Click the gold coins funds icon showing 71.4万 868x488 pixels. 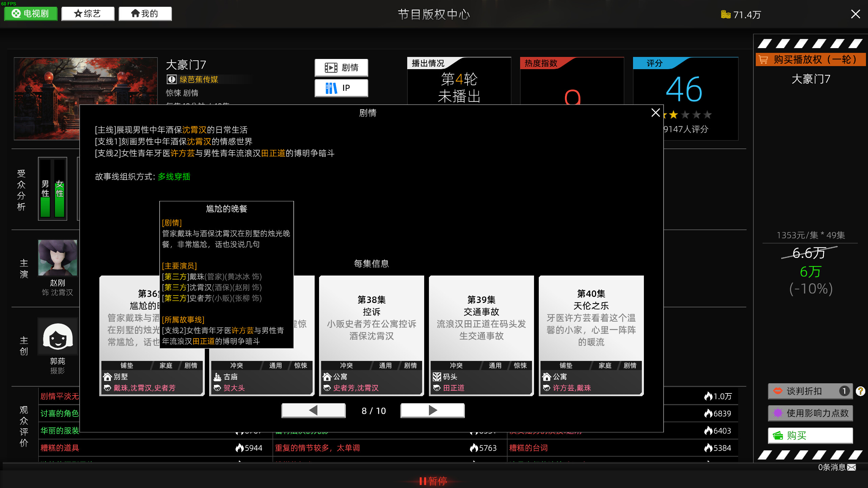coord(726,14)
